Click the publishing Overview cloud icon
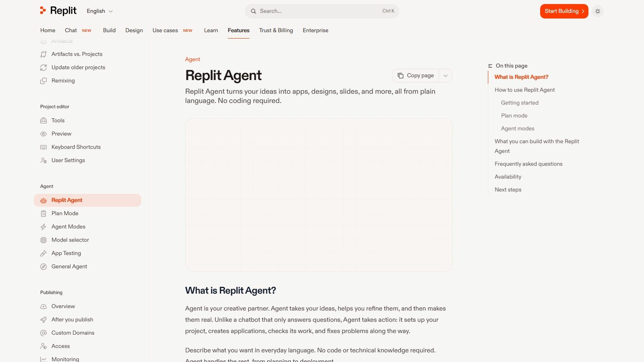The height and width of the screenshot is (362, 644). pos(43,306)
